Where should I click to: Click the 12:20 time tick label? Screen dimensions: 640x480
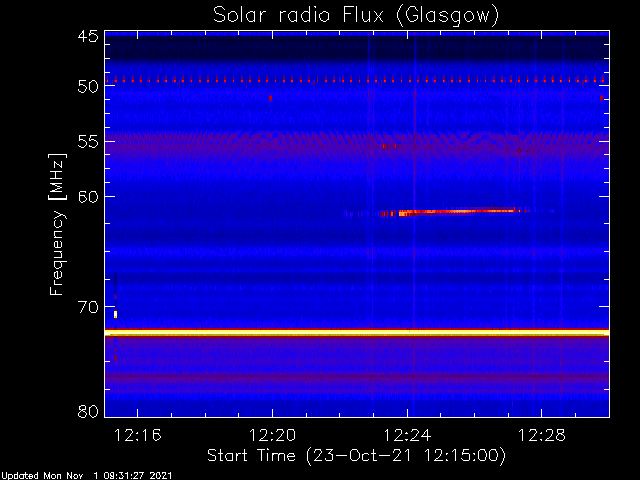[272, 435]
